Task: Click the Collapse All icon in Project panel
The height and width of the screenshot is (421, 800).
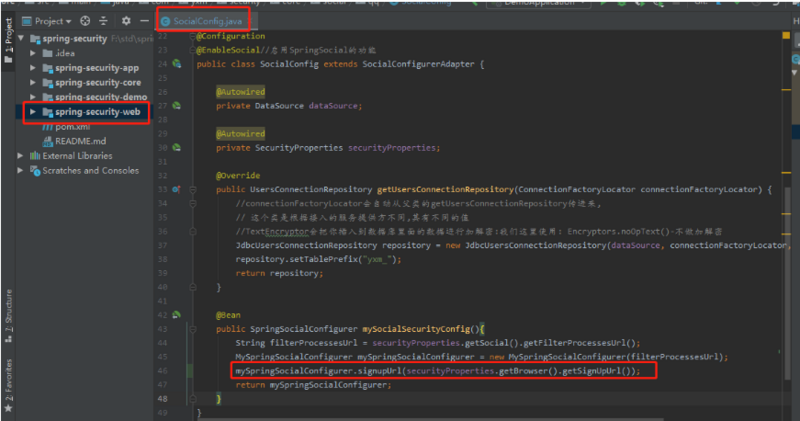Action: point(103,21)
